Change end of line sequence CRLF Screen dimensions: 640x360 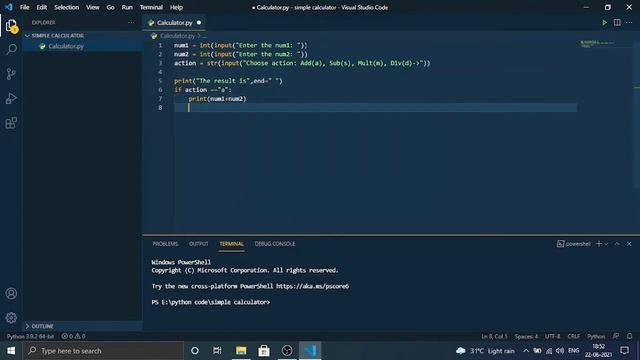pos(573,336)
